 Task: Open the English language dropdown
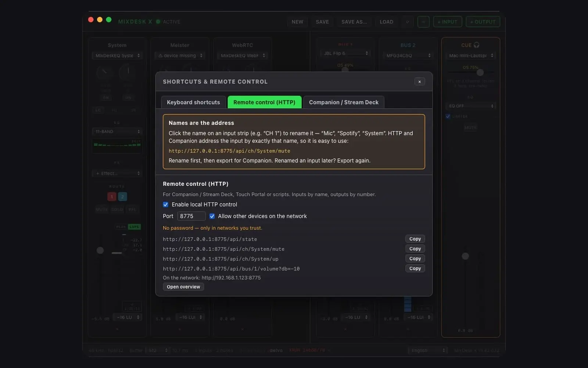click(428, 350)
